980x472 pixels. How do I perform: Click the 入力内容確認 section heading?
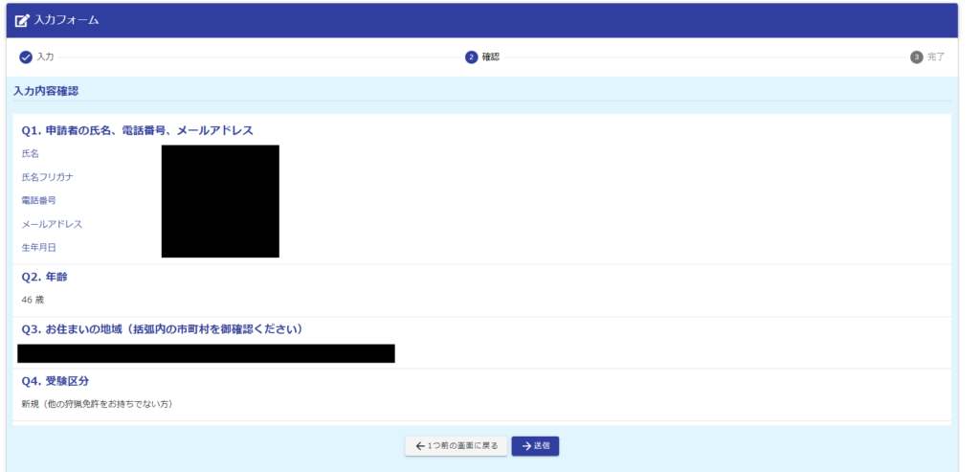point(46,91)
